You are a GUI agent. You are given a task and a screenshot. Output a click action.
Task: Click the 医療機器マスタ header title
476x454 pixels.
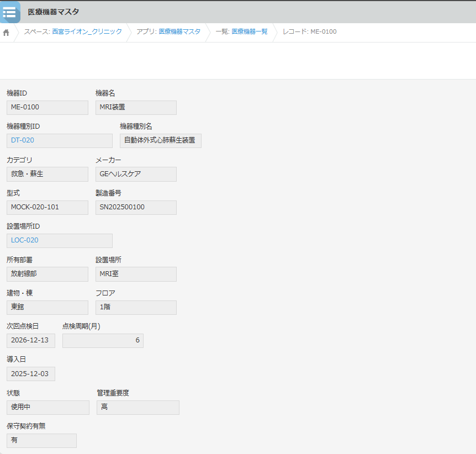54,12
